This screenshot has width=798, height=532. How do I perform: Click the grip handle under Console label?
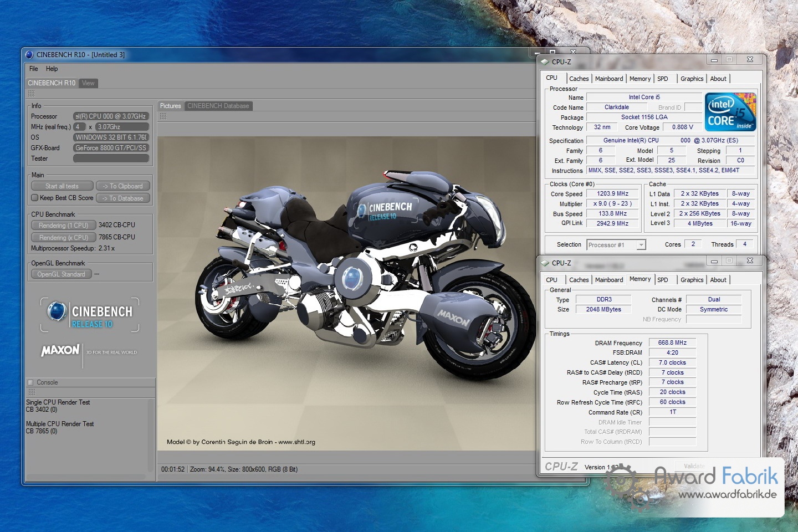tap(31, 392)
